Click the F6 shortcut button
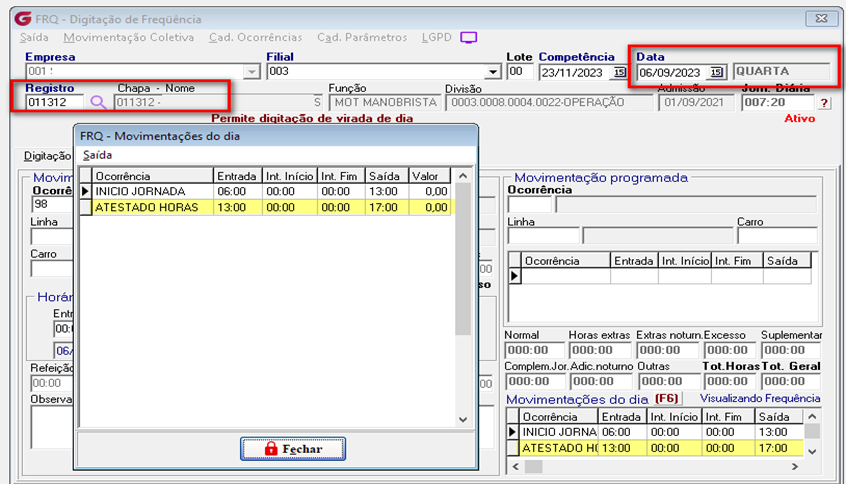Image resolution: width=846 pixels, height=484 pixels. point(666,398)
